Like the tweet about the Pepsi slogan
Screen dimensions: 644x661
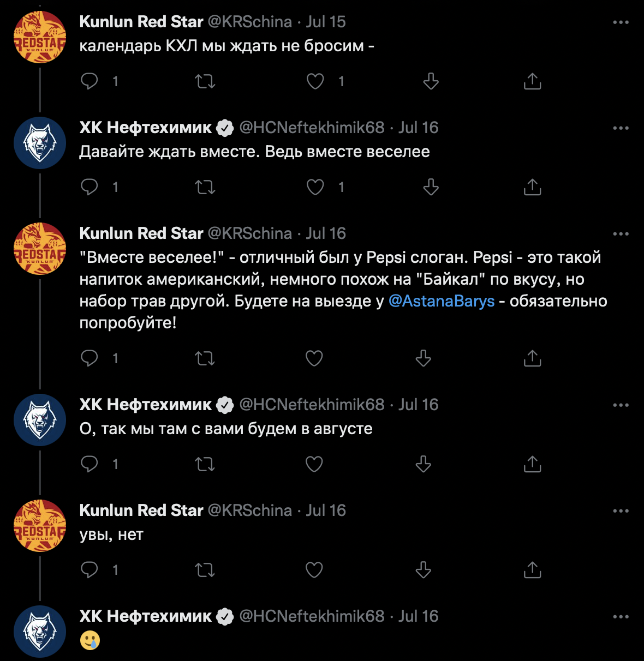314,358
